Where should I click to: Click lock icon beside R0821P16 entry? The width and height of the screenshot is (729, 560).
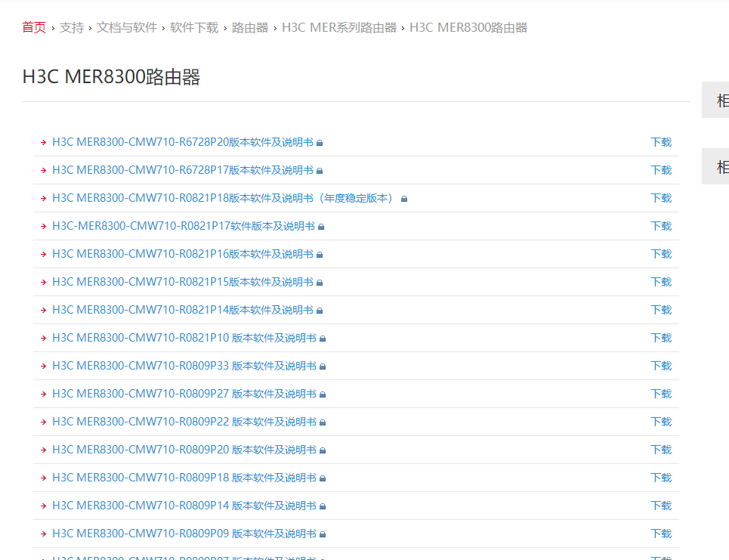pyautogui.click(x=320, y=255)
